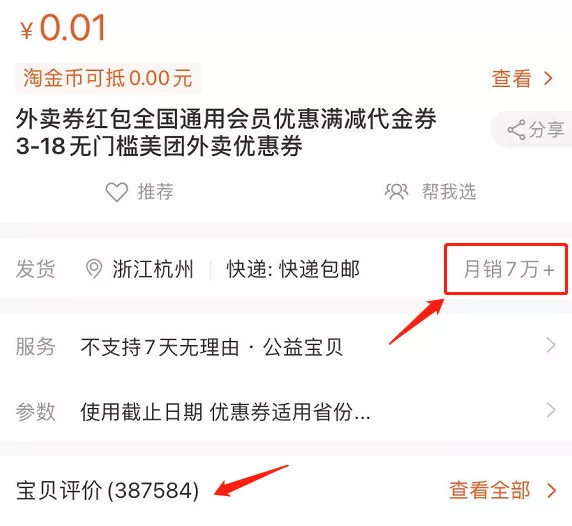Tap the 月销7万+ sales figure
Image resolution: width=572 pixels, height=526 pixels.
click(509, 269)
